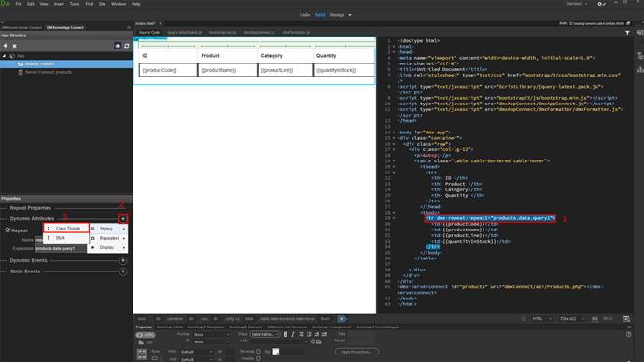The height and width of the screenshot is (362, 644).
Task: Click the eye icon in App Structure toolbar
Action: [118, 46]
